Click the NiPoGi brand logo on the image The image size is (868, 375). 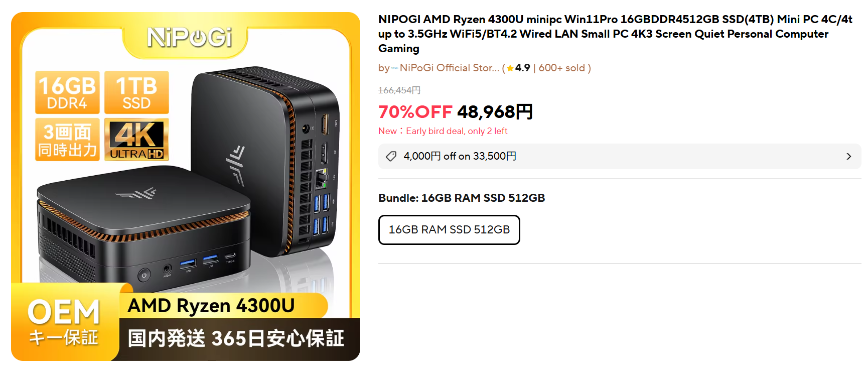(189, 38)
